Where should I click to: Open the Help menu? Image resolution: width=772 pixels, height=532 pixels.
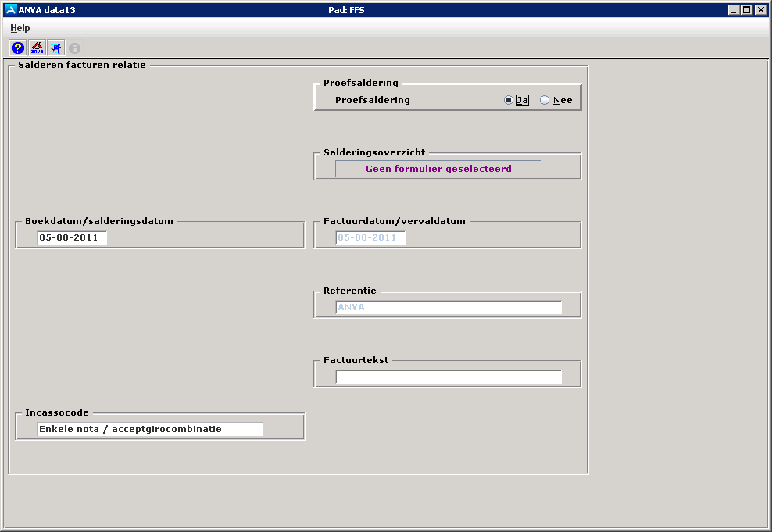tap(20, 27)
